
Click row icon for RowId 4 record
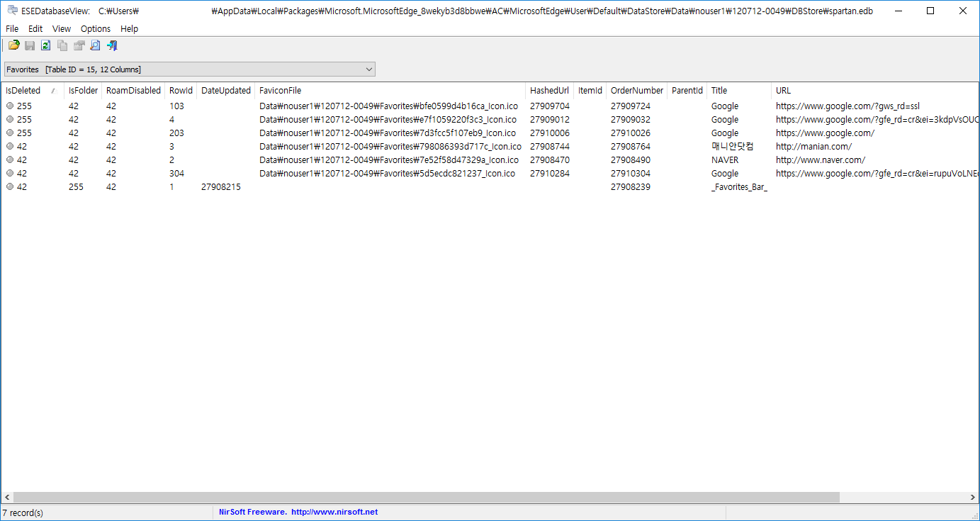pos(10,119)
